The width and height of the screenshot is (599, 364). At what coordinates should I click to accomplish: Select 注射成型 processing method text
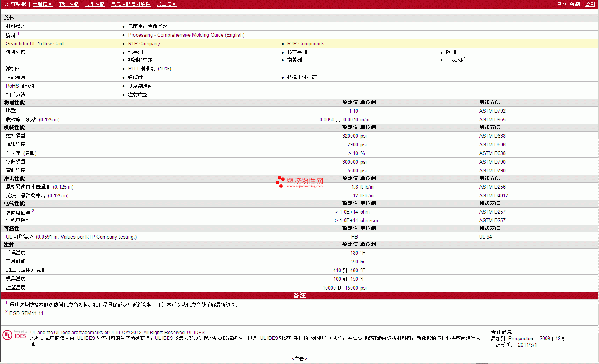pyautogui.click(x=138, y=94)
